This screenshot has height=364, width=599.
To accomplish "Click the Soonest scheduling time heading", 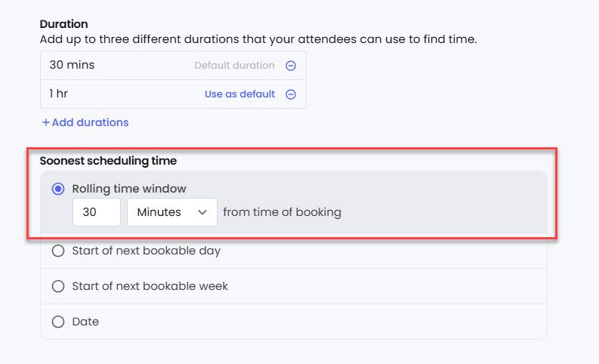I will point(108,160).
